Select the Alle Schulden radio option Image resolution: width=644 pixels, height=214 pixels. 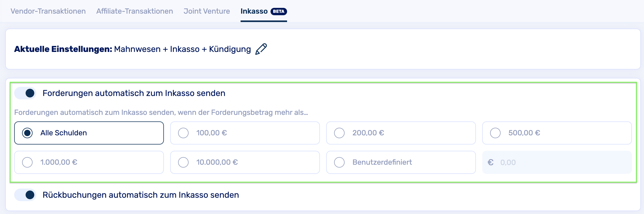27,133
